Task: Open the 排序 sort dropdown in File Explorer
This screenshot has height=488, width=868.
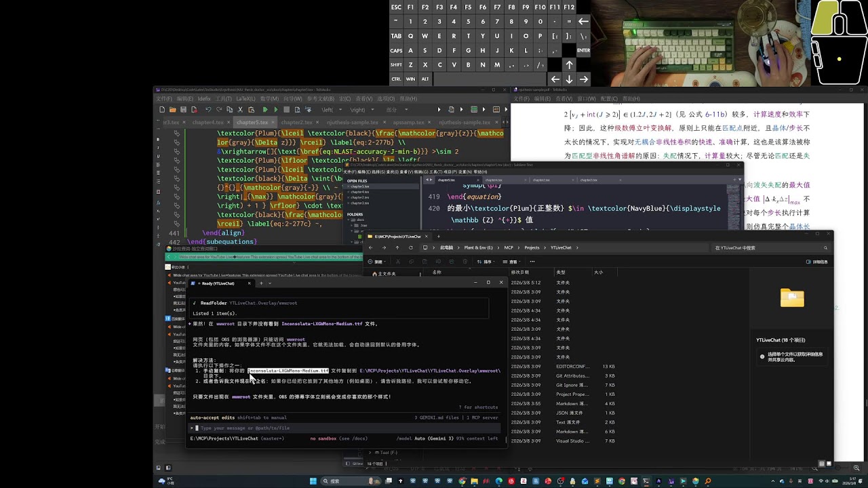Action: click(487, 262)
